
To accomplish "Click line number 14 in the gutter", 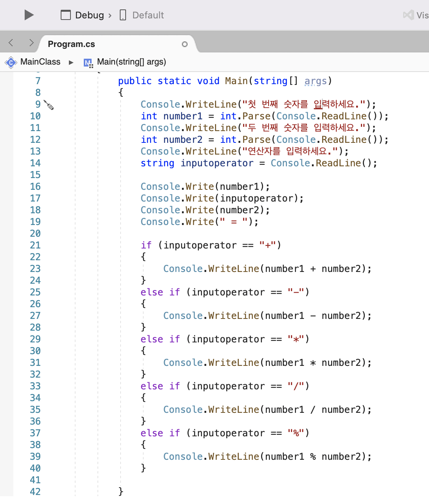I will pyautogui.click(x=35, y=163).
